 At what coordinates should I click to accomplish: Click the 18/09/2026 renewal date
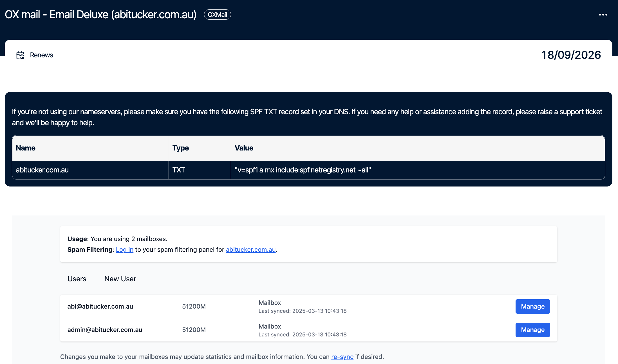click(571, 55)
